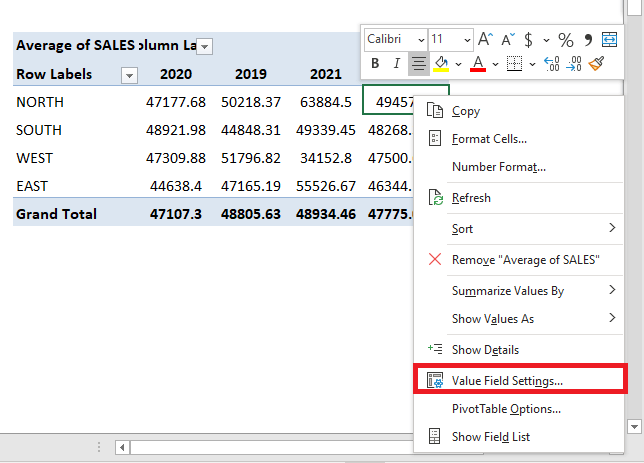Open Column Labels filter dropdown
This screenshot has height=463, width=644.
pyautogui.click(x=205, y=46)
